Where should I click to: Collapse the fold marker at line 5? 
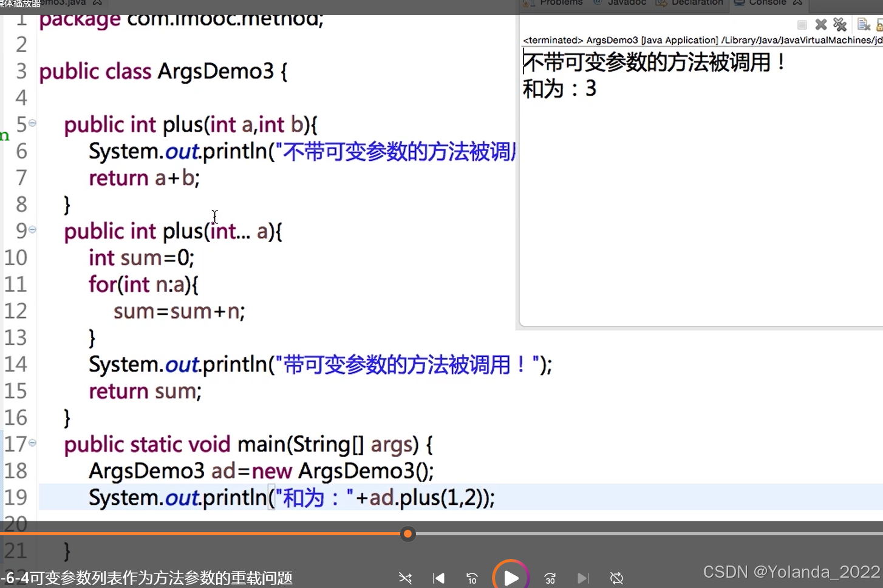pos(32,123)
